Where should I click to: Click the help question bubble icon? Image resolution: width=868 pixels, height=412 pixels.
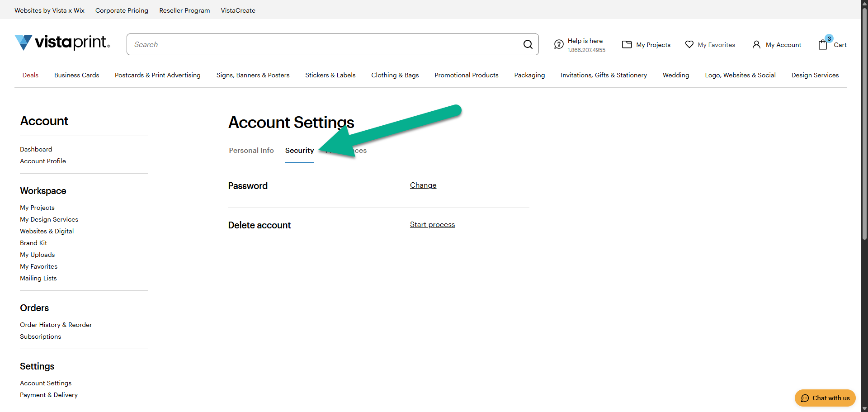tap(559, 44)
